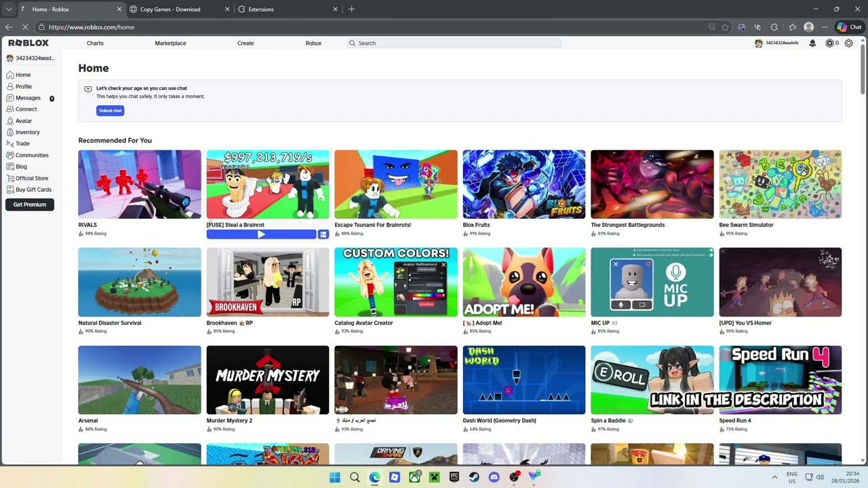Click the Roblox Search field
Image resolution: width=868 pixels, height=488 pixels.
click(x=454, y=43)
